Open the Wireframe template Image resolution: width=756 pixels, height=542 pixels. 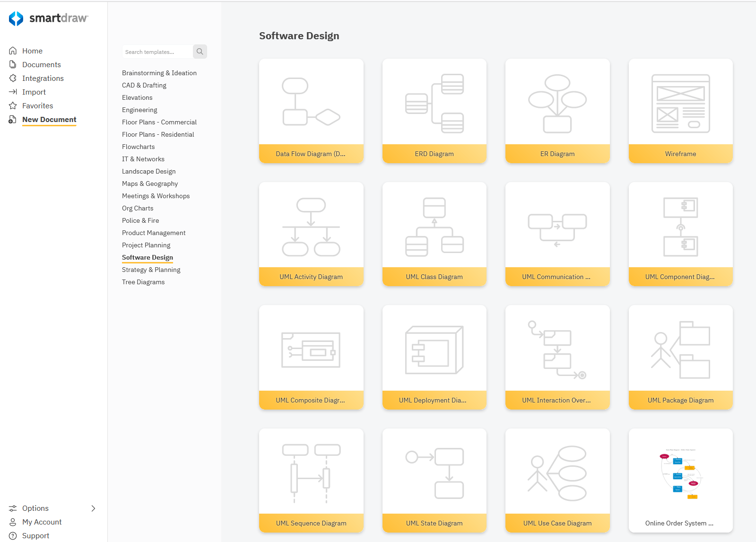681,111
